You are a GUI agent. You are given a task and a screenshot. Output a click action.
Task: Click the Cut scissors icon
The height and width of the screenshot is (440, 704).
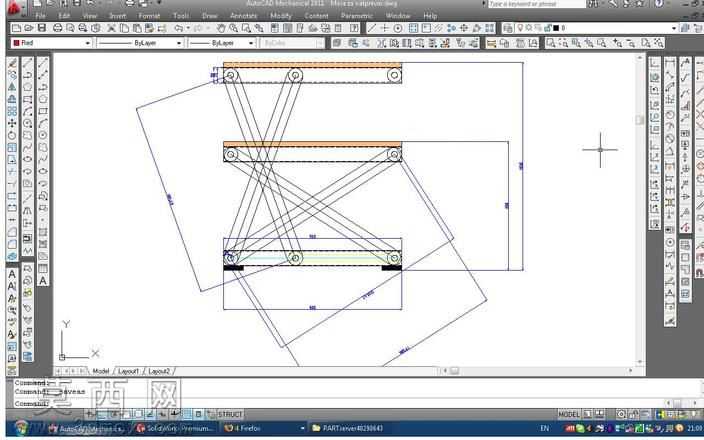click(x=111, y=28)
